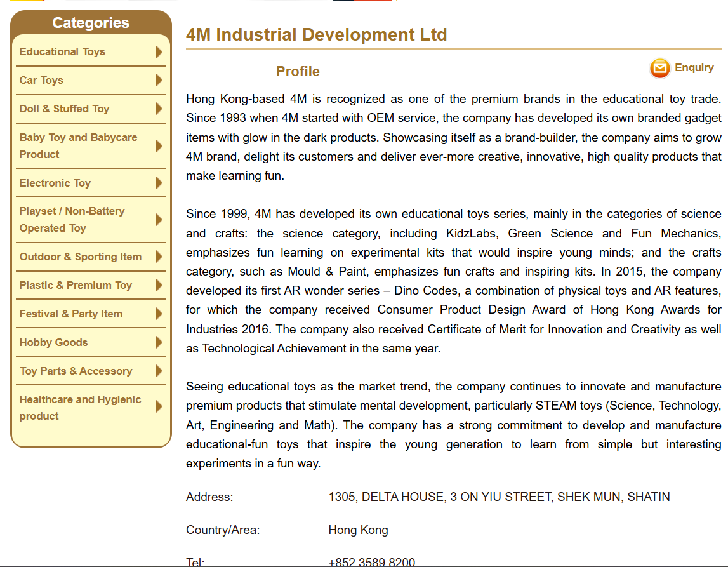Browse Festival & Party Item category
Viewport: 728px width, 567px height.
71,314
